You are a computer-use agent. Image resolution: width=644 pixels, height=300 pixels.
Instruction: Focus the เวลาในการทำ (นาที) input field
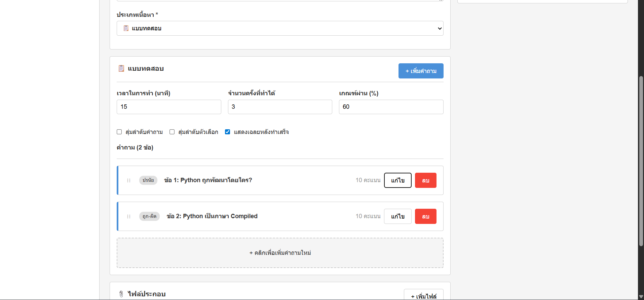(x=169, y=107)
